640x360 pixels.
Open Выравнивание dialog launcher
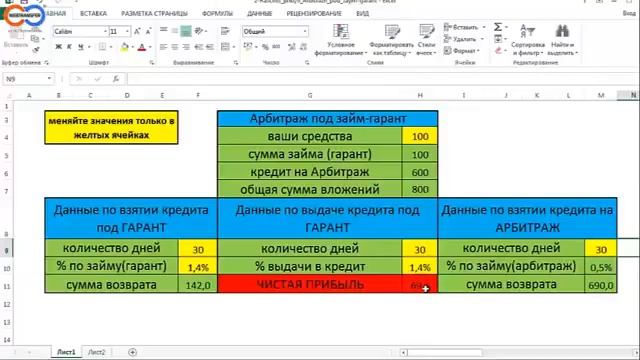[236, 62]
